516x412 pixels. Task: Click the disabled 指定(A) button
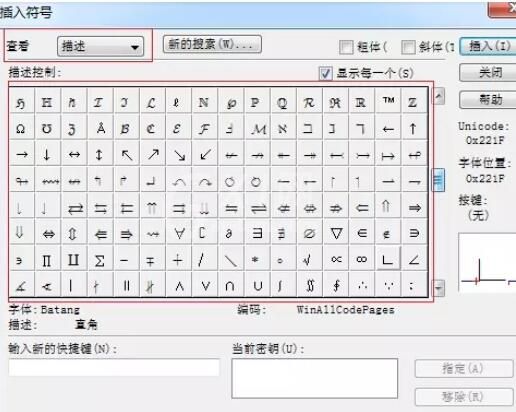click(x=464, y=369)
